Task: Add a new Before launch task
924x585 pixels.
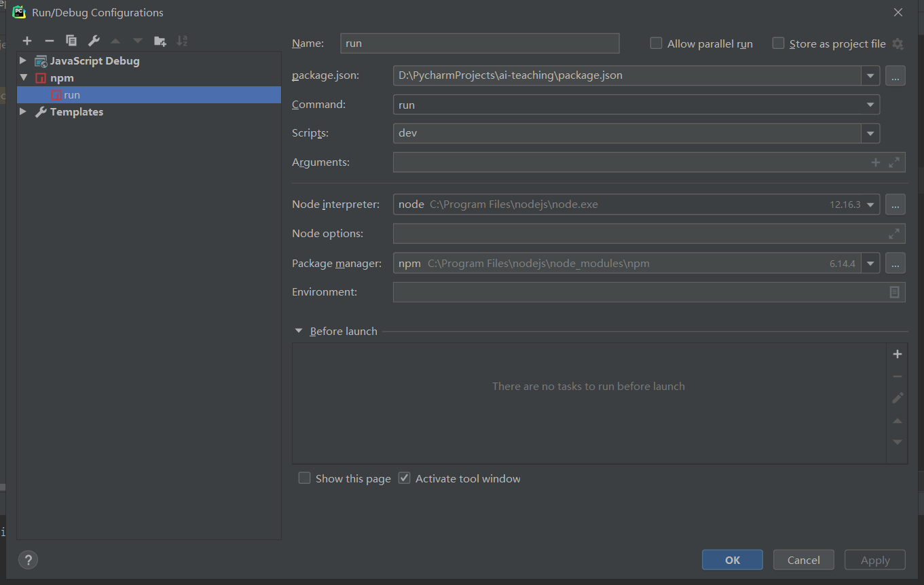Action: pyautogui.click(x=897, y=353)
